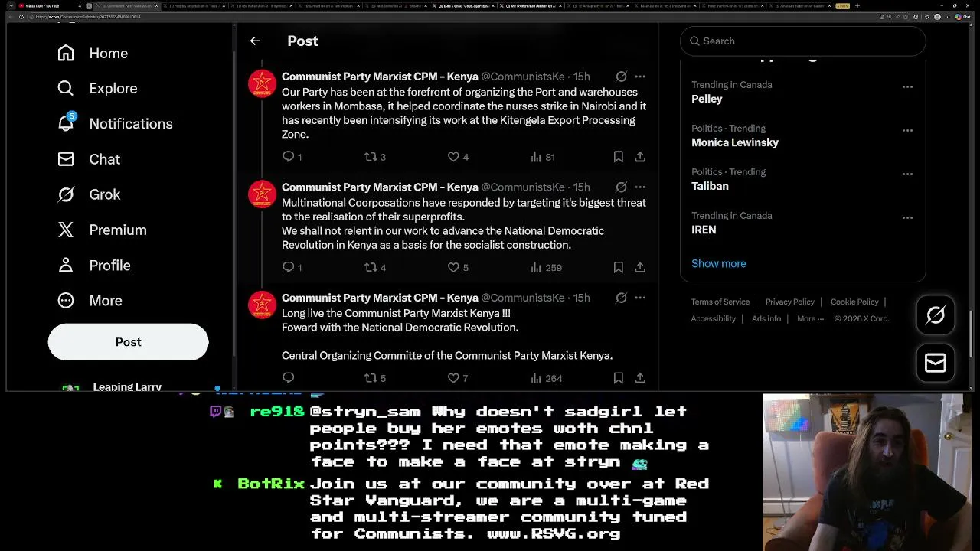Share the Mombasa port workers post
The width and height of the screenshot is (980, 551).
[640, 157]
